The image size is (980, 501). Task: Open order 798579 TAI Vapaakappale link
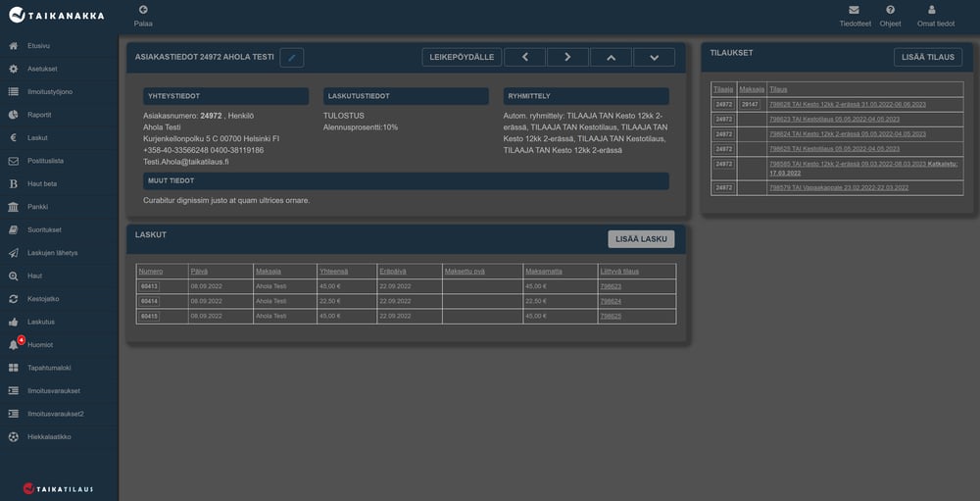(839, 187)
